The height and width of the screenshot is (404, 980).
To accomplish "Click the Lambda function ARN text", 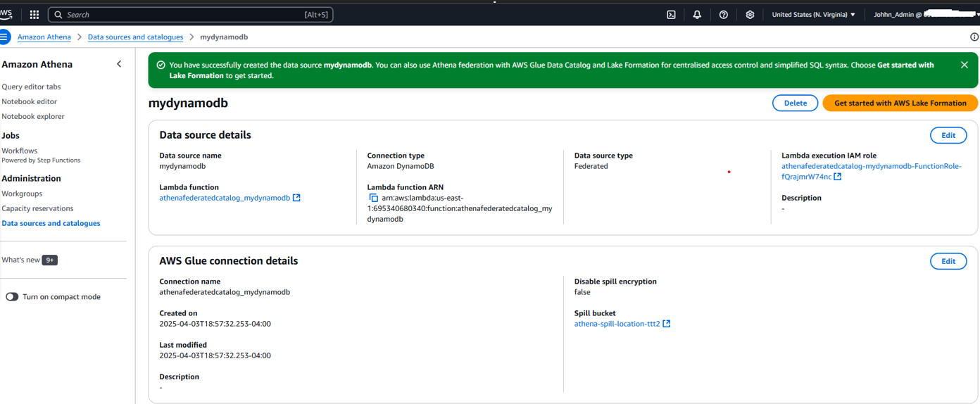I will coord(460,209).
